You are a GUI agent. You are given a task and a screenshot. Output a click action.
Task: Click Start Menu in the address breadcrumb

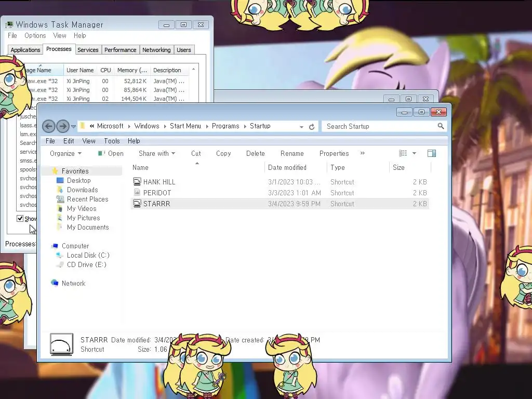click(x=185, y=126)
